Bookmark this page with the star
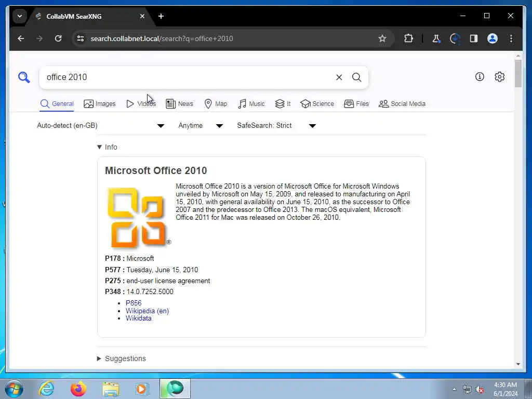 (382, 38)
